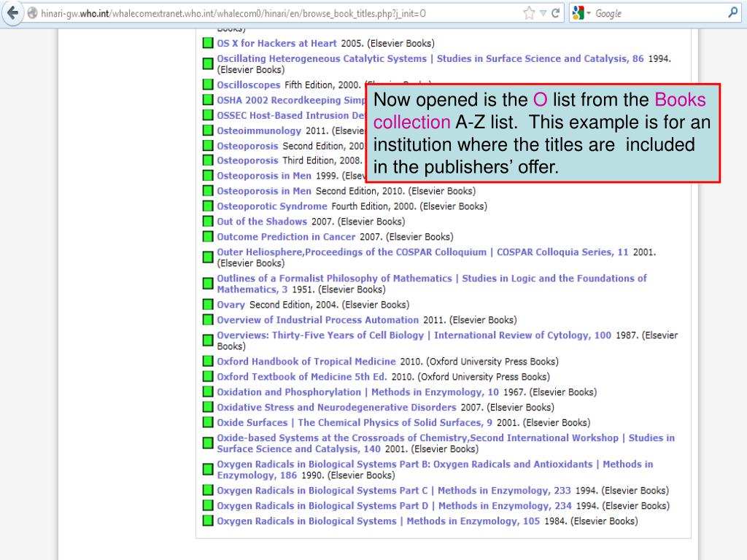Click text "Fourth Edition, 2000. (Elsevier Books)"
This screenshot has height=560, width=747.
tap(409, 206)
